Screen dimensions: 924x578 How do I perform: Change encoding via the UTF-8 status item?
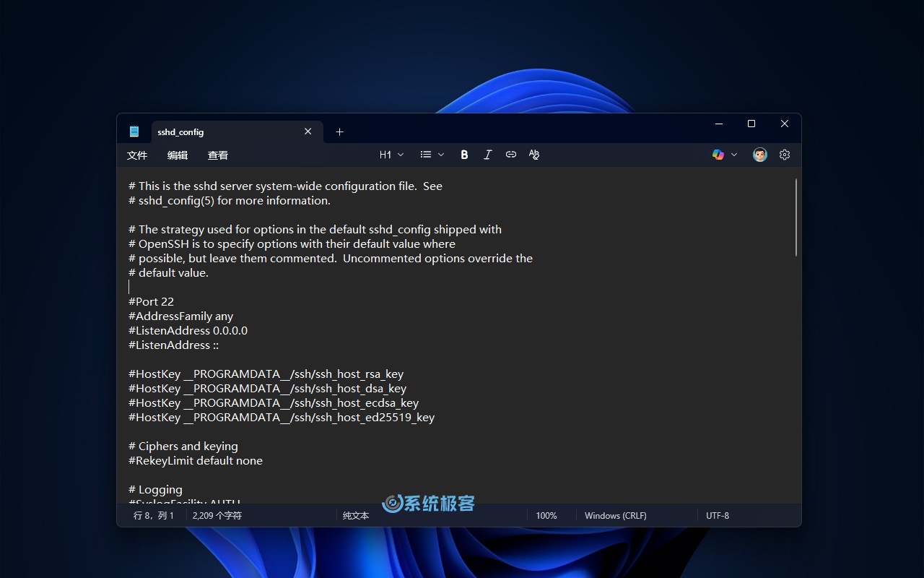(718, 515)
